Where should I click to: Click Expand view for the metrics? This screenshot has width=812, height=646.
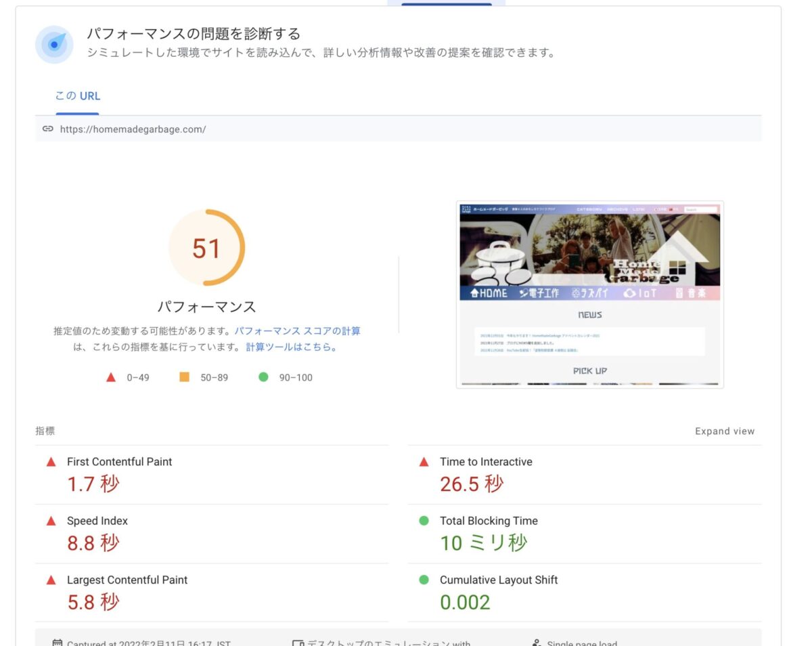point(725,431)
